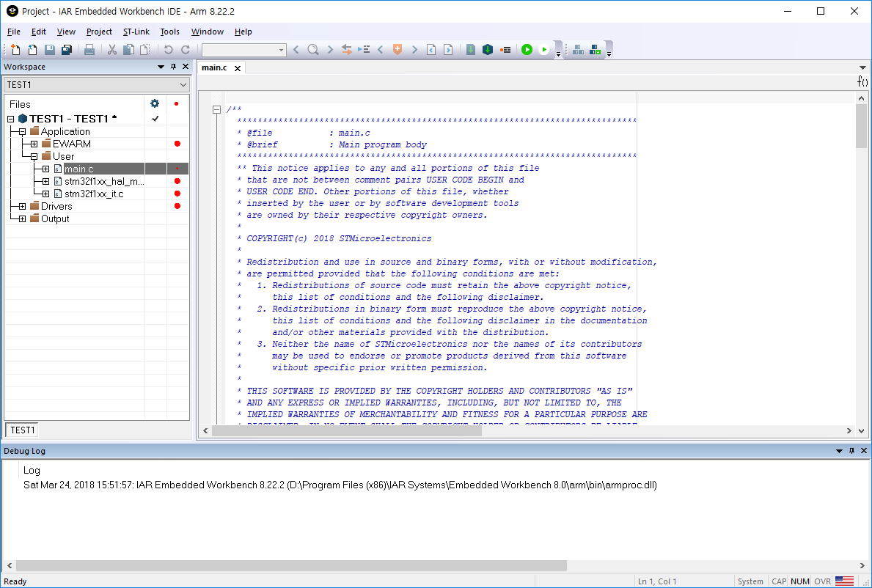Expand the EWARM folder node

[34, 144]
